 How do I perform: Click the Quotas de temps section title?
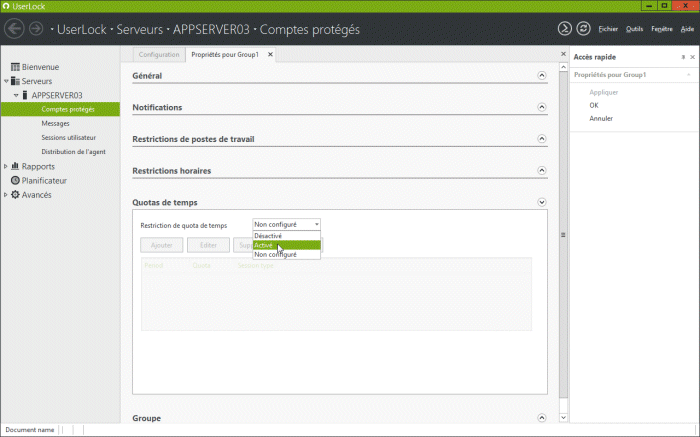[x=165, y=203]
